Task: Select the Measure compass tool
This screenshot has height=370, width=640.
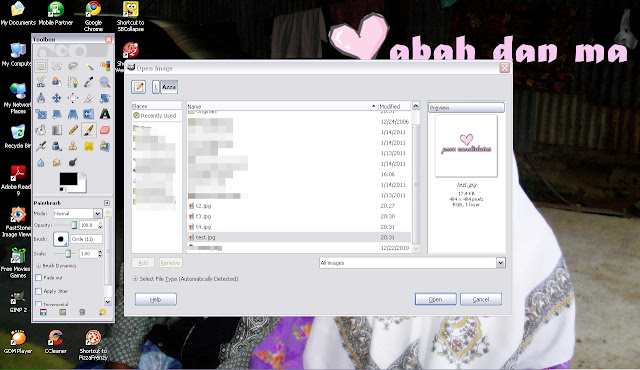Action: [41, 98]
